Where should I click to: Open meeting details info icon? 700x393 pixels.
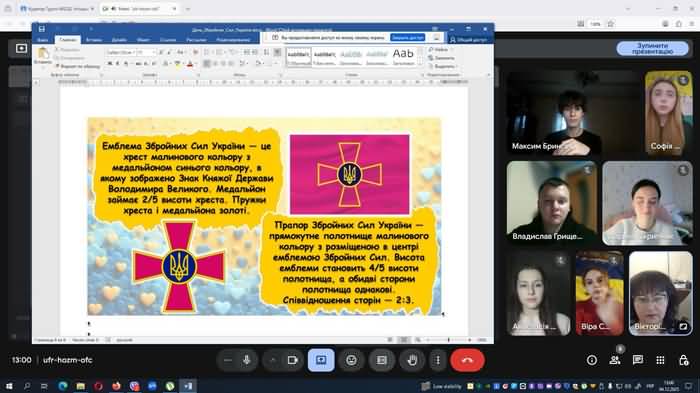(592, 360)
